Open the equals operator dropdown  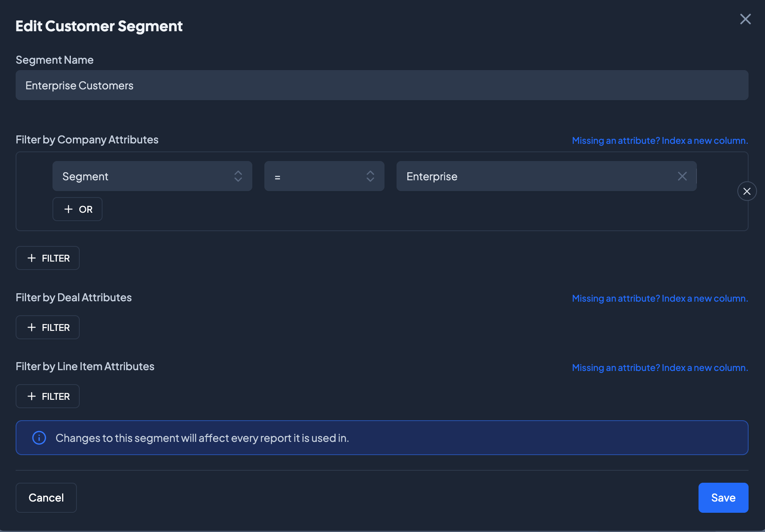point(324,176)
